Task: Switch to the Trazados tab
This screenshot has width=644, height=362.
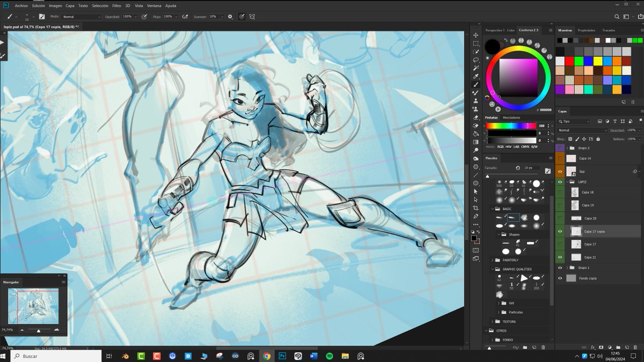Action: pyautogui.click(x=609, y=30)
